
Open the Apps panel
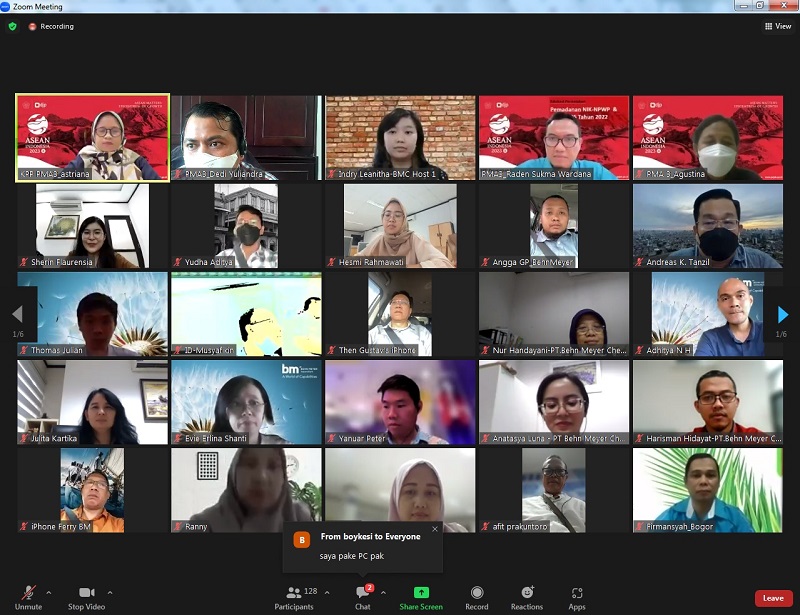[577, 593]
